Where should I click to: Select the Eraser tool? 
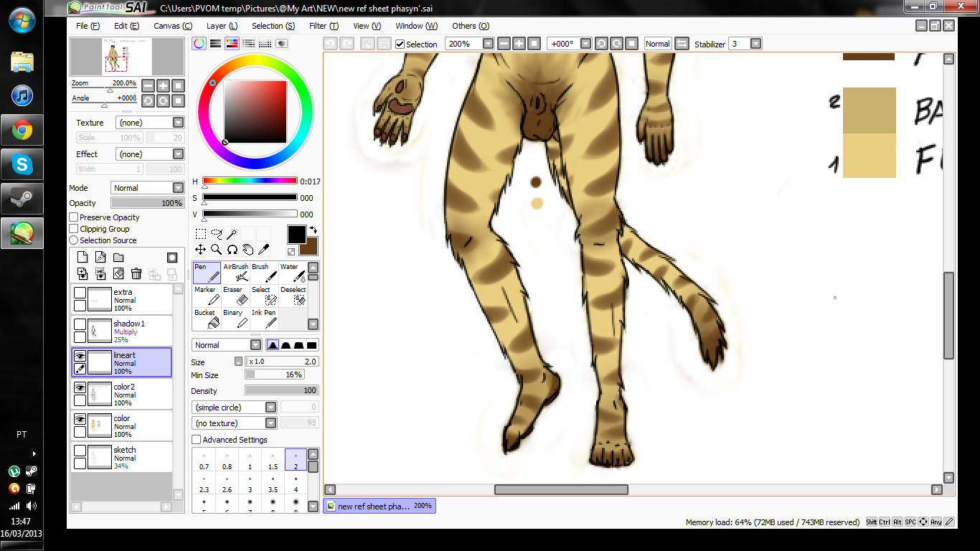[x=235, y=296]
